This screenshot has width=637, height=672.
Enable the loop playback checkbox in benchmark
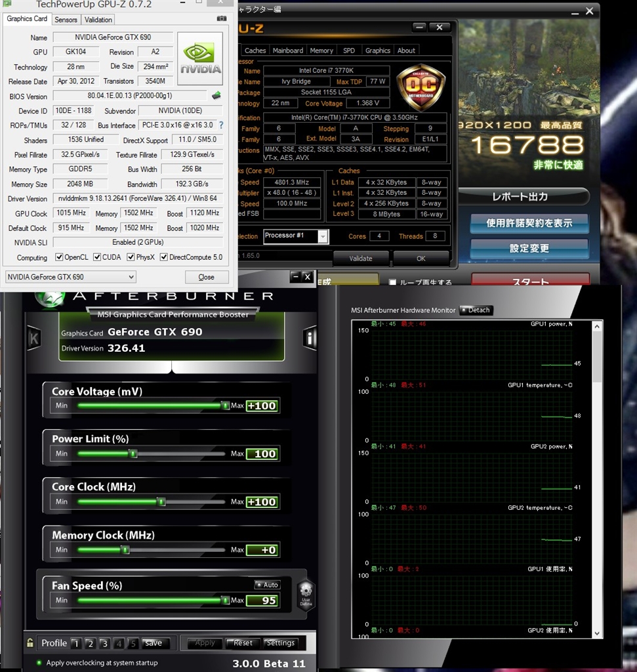(x=392, y=282)
